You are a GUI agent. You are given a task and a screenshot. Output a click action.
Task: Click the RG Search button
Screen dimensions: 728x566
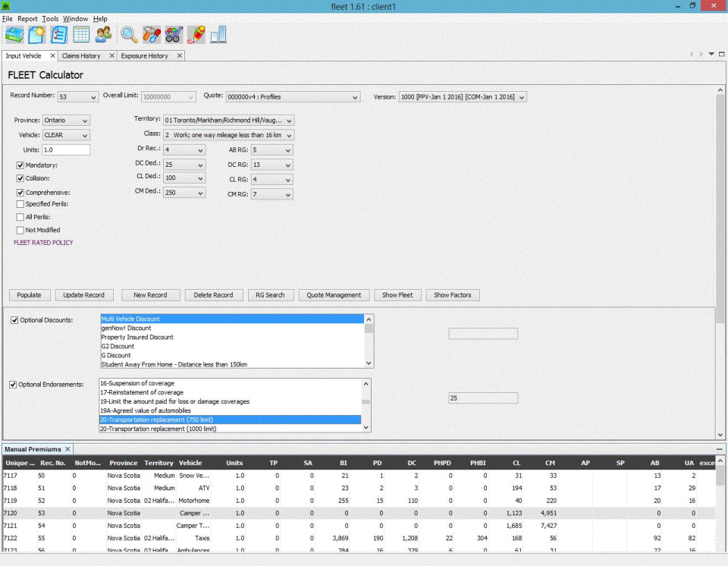[x=270, y=295]
